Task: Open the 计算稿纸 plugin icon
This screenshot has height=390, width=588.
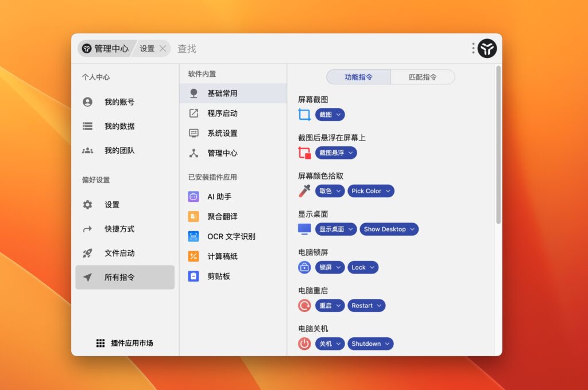Action: click(x=195, y=256)
